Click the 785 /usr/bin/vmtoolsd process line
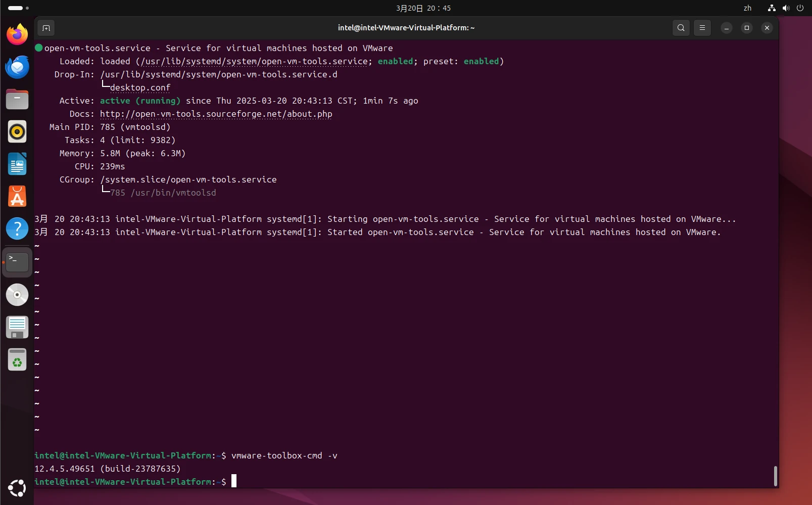 [163, 193]
